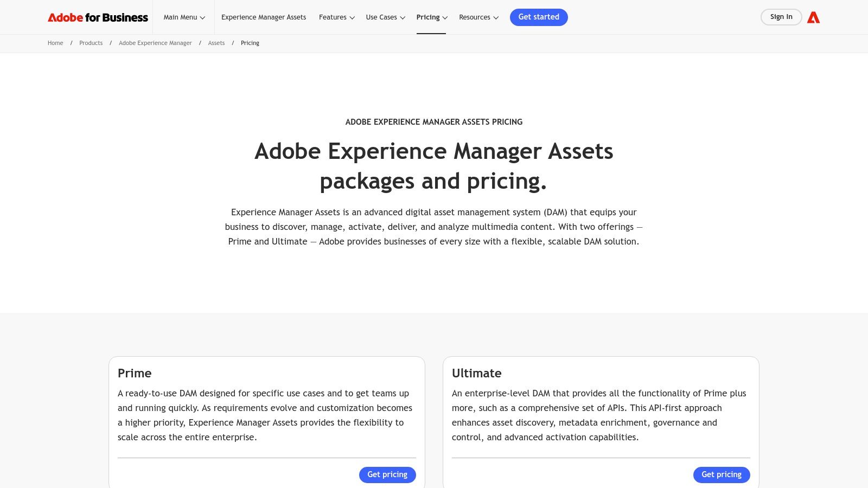The height and width of the screenshot is (488, 868).
Task: Open the Products breadcrumb link
Action: [x=91, y=43]
